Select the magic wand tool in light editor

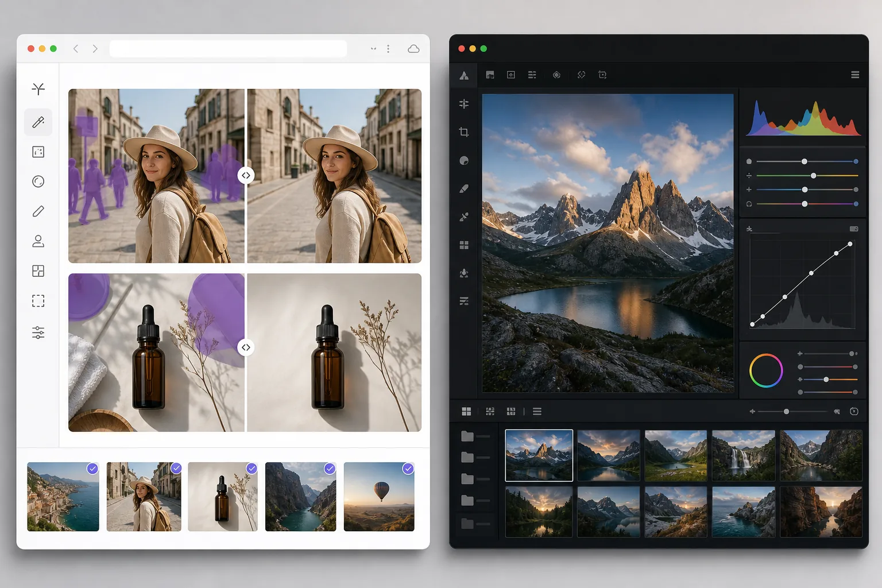(x=38, y=122)
